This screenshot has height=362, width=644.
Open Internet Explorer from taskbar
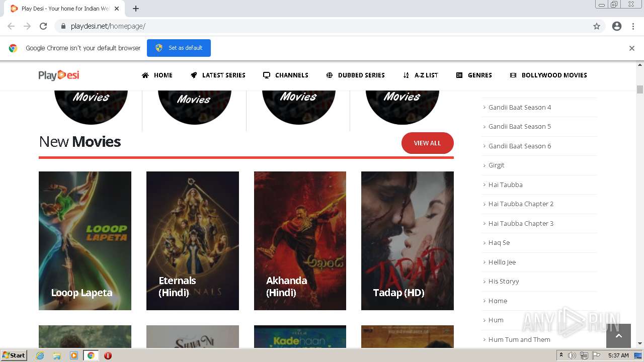[x=40, y=355]
